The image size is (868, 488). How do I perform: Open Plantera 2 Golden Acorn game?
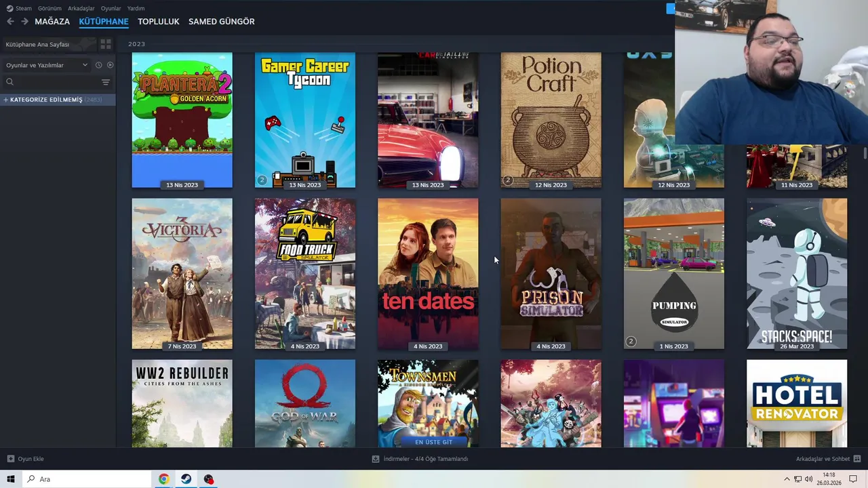tap(182, 120)
